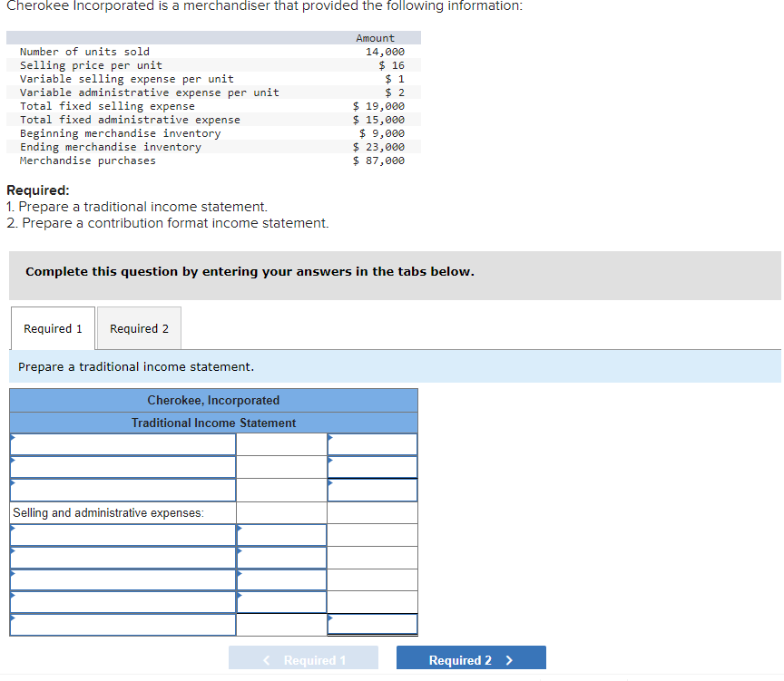Image resolution: width=784 pixels, height=681 pixels.
Task: Click the greyed Required 1 back button
Action: tap(303, 659)
